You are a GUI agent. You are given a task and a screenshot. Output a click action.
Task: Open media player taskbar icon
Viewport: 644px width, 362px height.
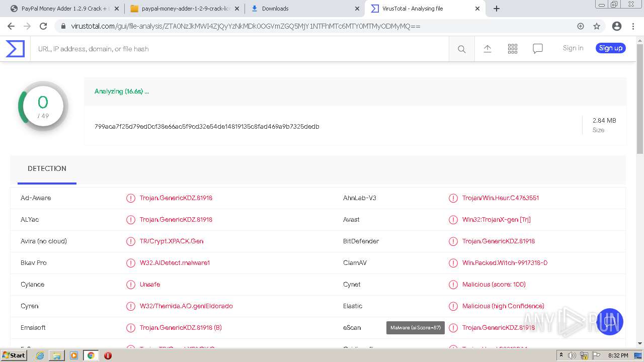[x=74, y=355]
